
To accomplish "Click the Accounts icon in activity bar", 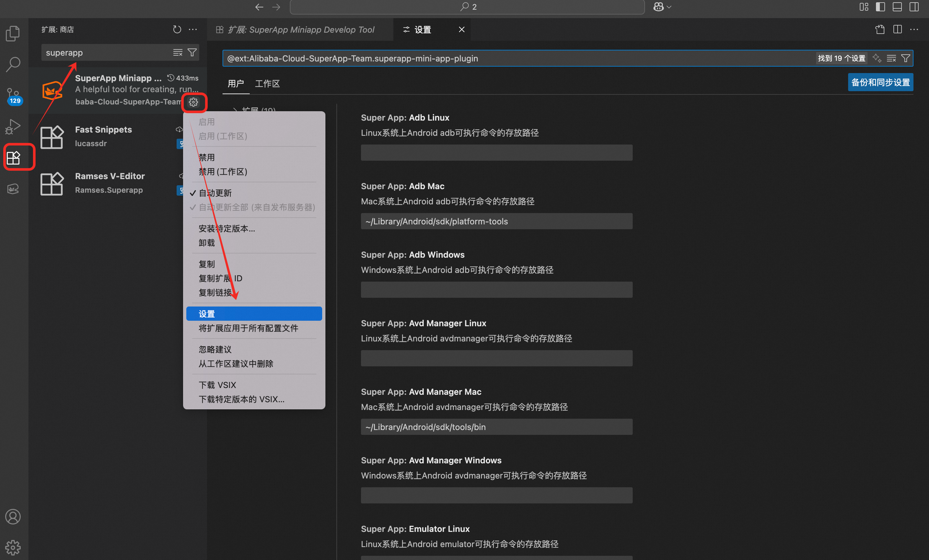I will [13, 516].
